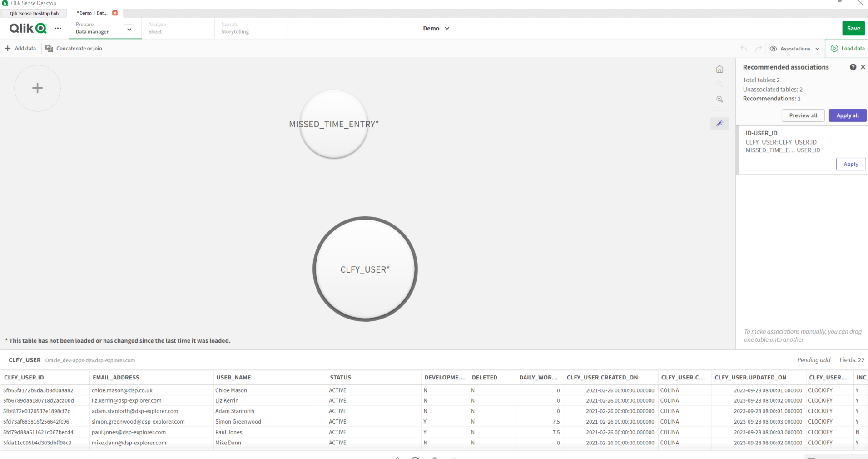Image resolution: width=868 pixels, height=459 pixels.
Task: Click the Concatenate or join icon
Action: click(x=49, y=48)
